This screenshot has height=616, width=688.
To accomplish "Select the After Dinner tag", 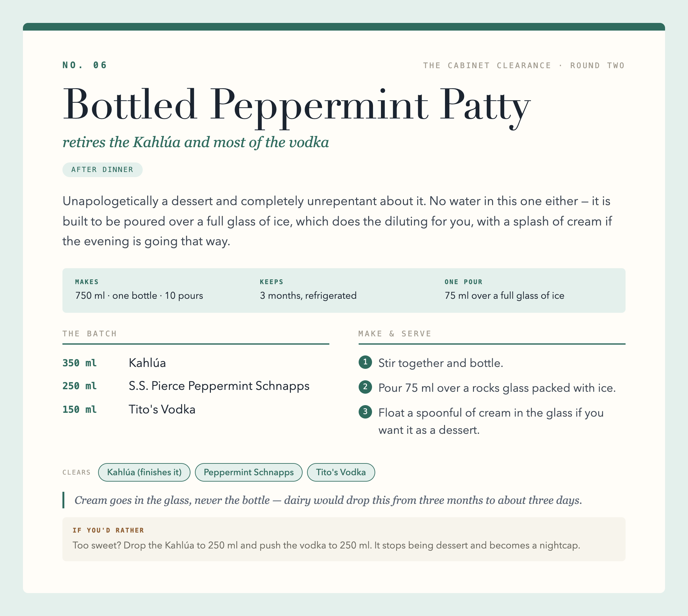I will click(102, 169).
